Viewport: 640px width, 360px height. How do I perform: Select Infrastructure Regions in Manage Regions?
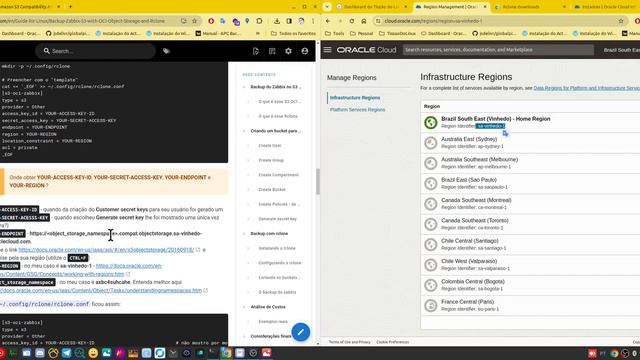click(355, 98)
